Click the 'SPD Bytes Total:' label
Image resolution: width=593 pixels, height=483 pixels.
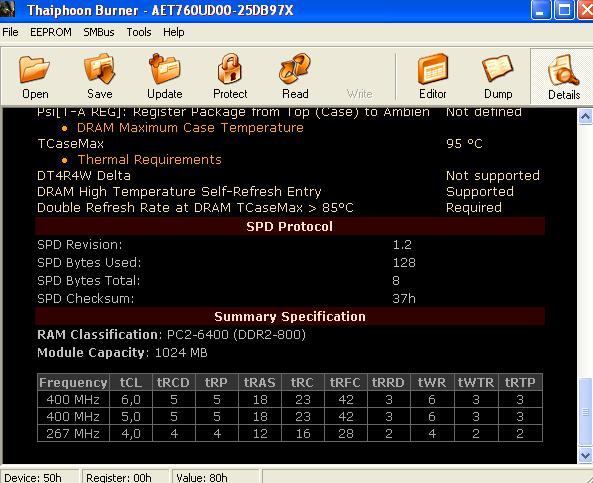88,281
